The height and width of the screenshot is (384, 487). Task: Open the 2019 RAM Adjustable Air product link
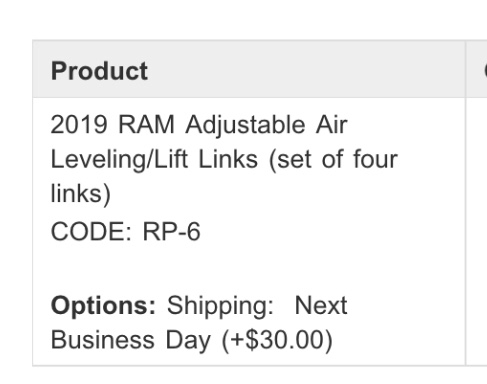pos(199,125)
